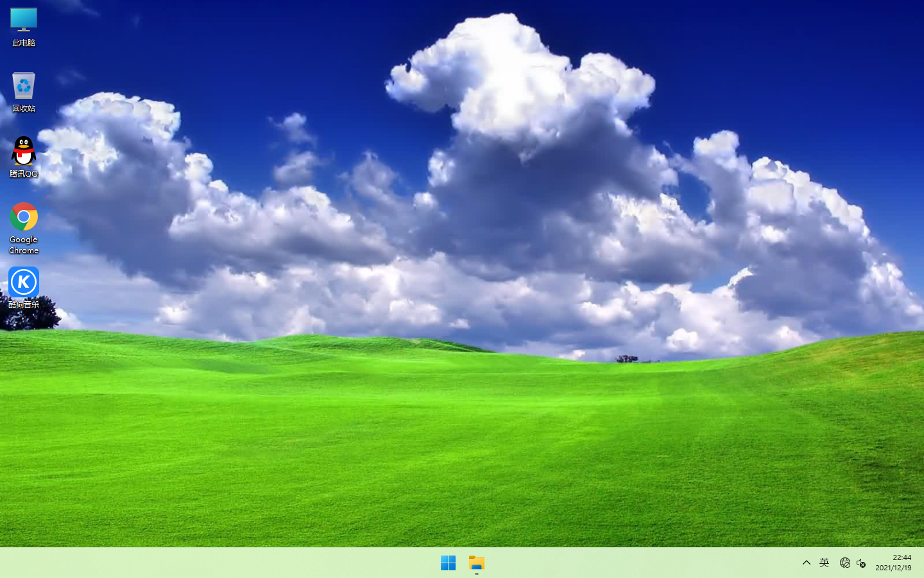Open the calendar flyout via 22:44 clock
The image size is (924, 578).
click(x=902, y=557)
